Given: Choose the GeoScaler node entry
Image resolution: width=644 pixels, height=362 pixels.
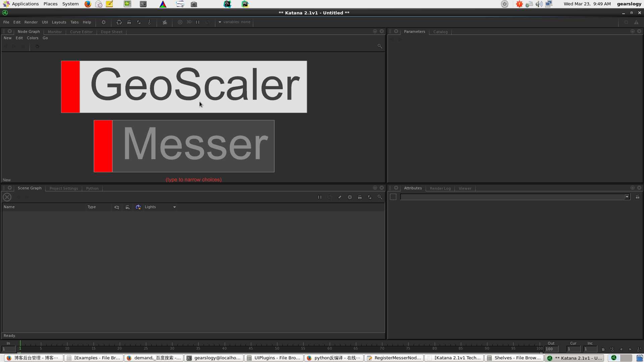Looking at the screenshot, I should pyautogui.click(x=184, y=87).
